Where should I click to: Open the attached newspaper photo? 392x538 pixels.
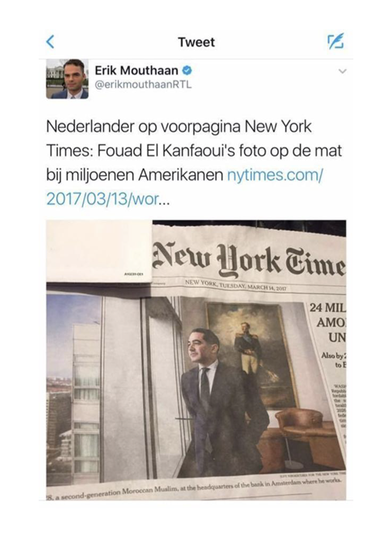[196, 360]
